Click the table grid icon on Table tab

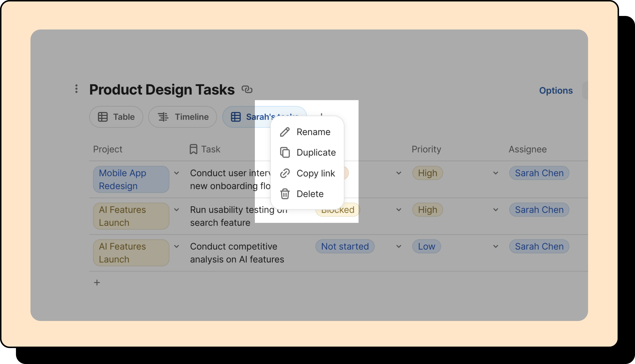[103, 117]
